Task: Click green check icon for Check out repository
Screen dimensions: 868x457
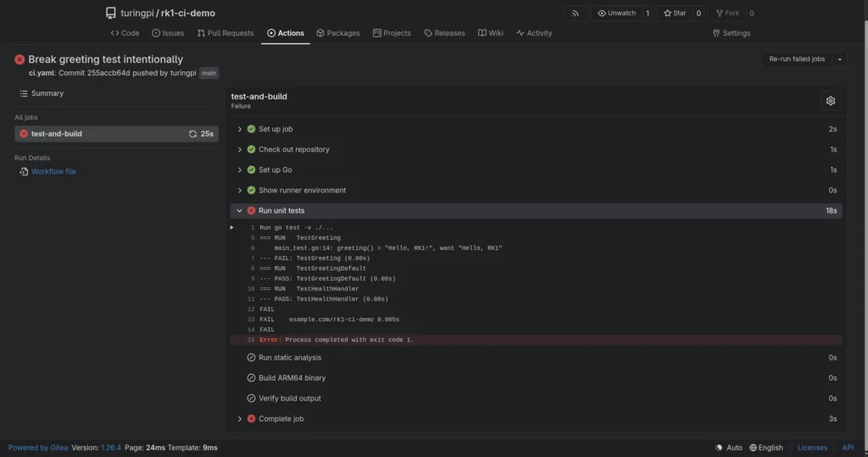Action: click(251, 149)
